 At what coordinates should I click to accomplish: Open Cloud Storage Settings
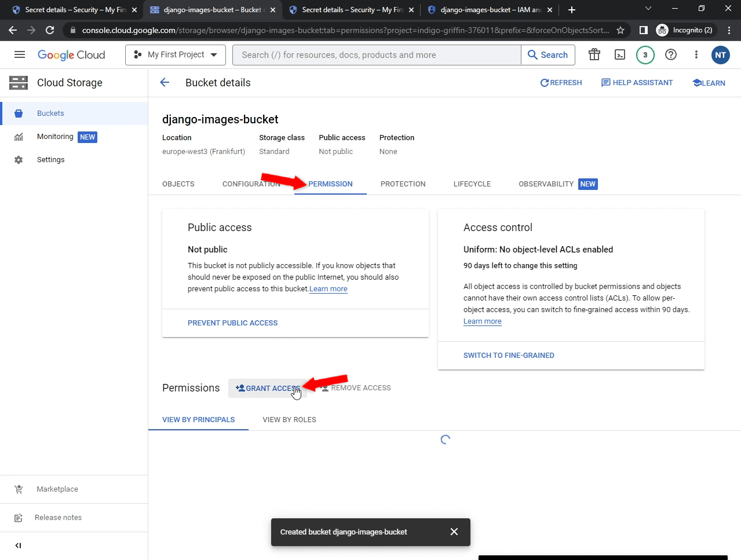tap(50, 159)
